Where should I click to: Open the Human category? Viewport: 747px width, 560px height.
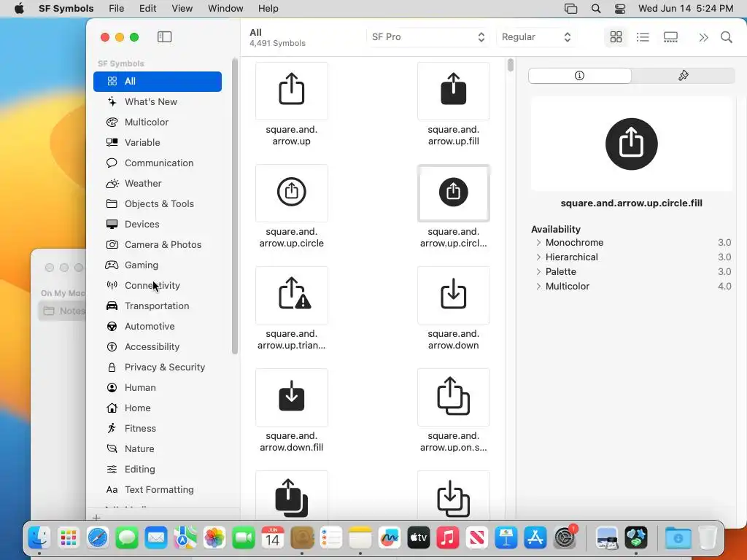pyautogui.click(x=158, y=388)
